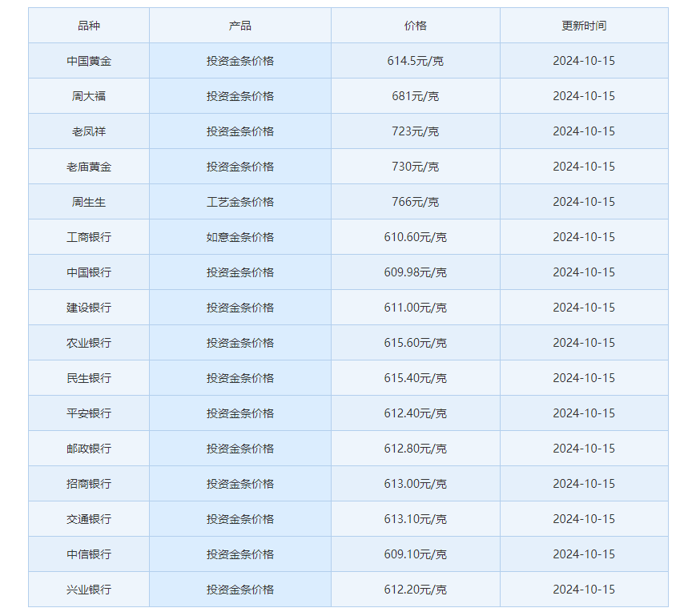Select the 民生银行 cell
688x616 pixels.
[x=89, y=378]
